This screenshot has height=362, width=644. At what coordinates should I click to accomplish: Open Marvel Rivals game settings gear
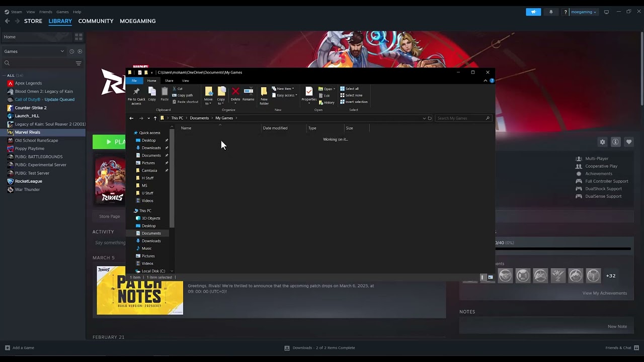[602, 142]
